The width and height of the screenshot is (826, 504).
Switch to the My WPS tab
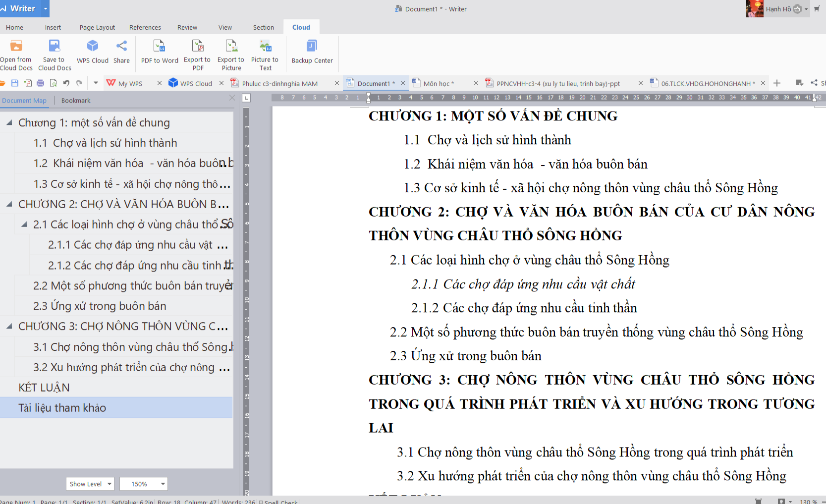point(130,83)
